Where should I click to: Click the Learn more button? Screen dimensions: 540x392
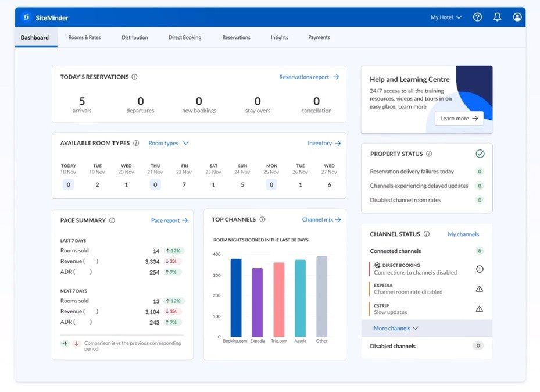(x=459, y=118)
